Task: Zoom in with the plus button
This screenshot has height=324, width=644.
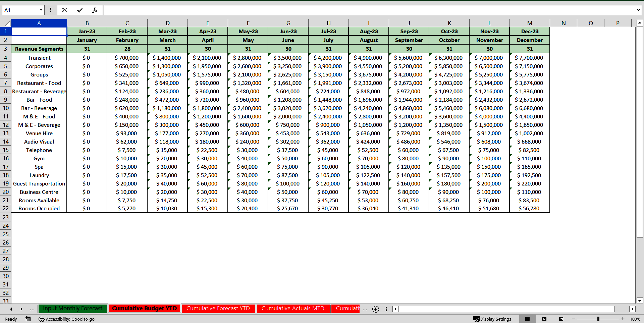Action: [x=623, y=319]
